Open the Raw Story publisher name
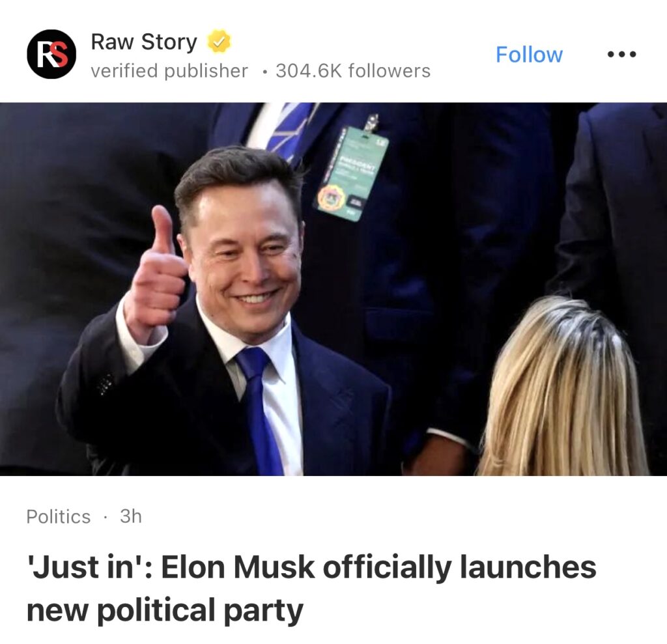This screenshot has height=644, width=667. (x=144, y=42)
